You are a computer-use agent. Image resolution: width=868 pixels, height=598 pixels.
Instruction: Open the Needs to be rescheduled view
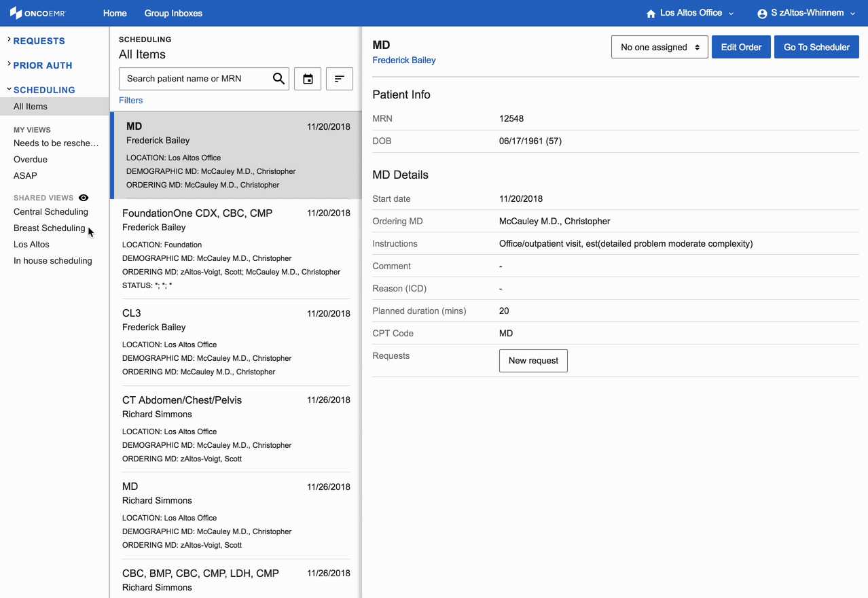(x=56, y=143)
